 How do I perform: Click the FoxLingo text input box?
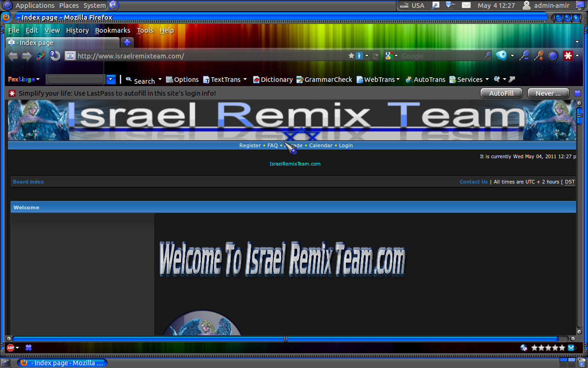76,80
